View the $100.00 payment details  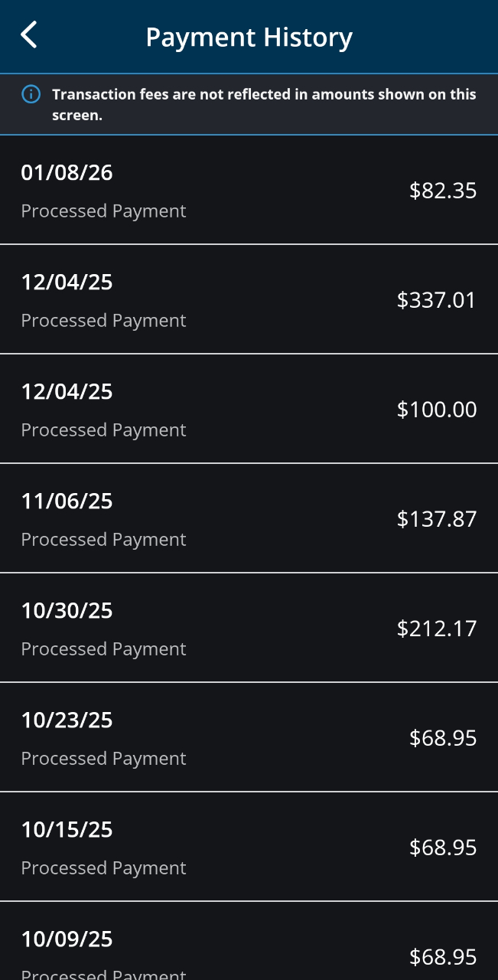coord(249,409)
